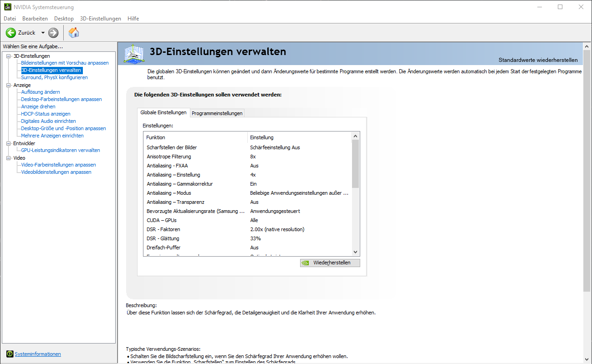Collapse the Entwickler tree node
The height and width of the screenshot is (364, 592).
pos(9,143)
